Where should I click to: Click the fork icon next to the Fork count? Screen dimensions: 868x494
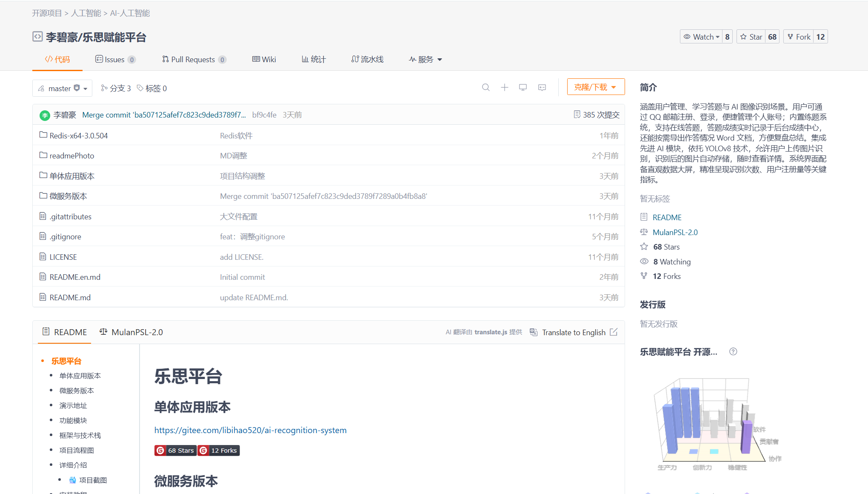click(791, 37)
